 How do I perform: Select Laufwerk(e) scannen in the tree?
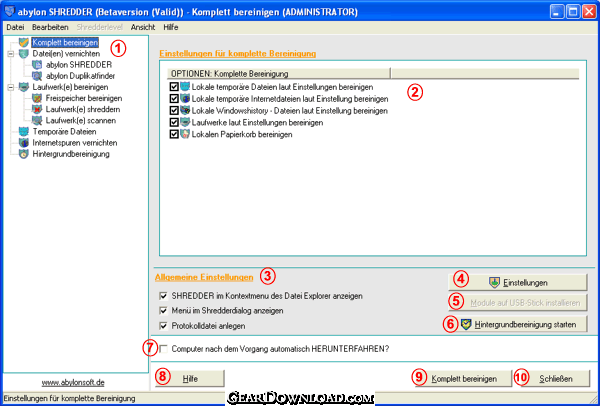[x=81, y=121]
